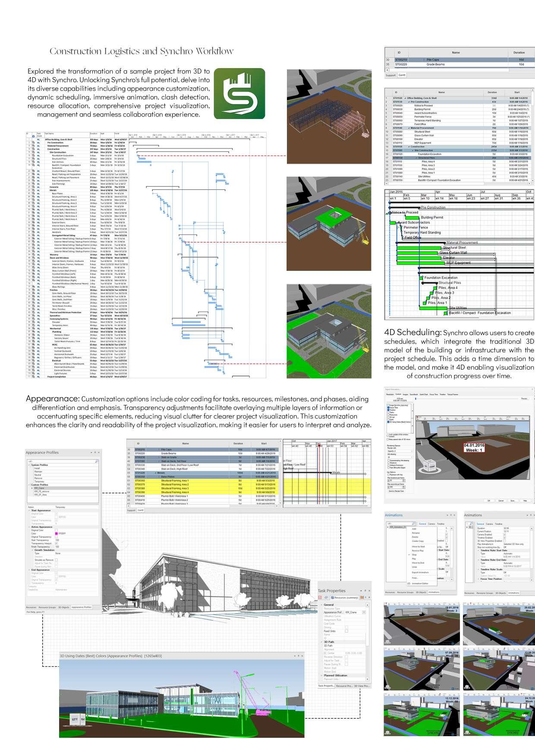Viewport: 535px width, 756px height.
Task: Open Anti-aliasing dropdown in Export Animation
Action: click(x=400, y=457)
